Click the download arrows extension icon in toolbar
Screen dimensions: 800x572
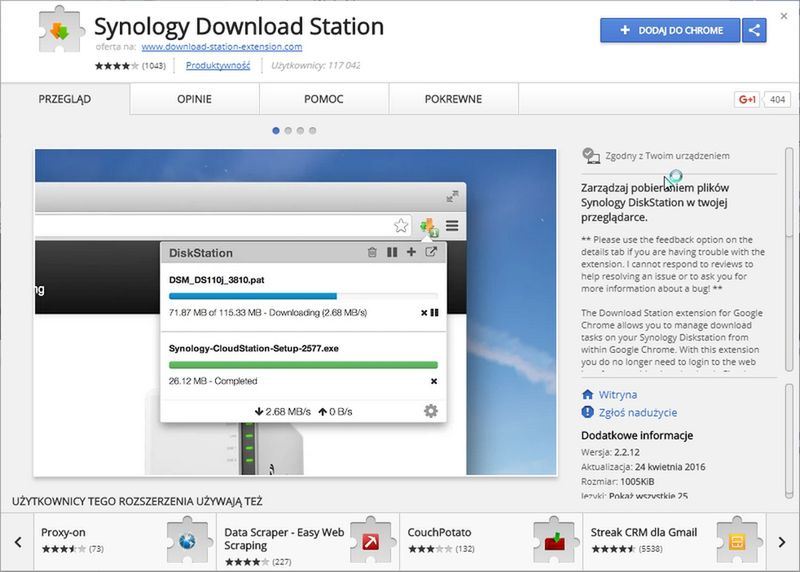tap(429, 227)
